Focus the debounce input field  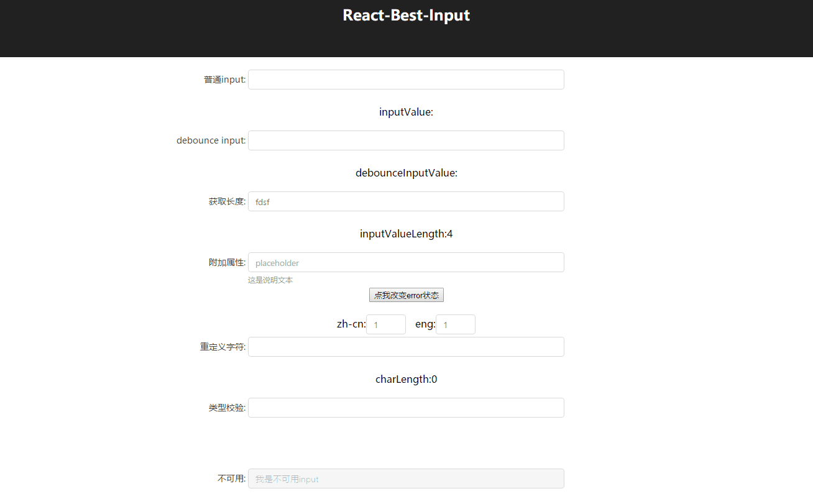point(406,140)
